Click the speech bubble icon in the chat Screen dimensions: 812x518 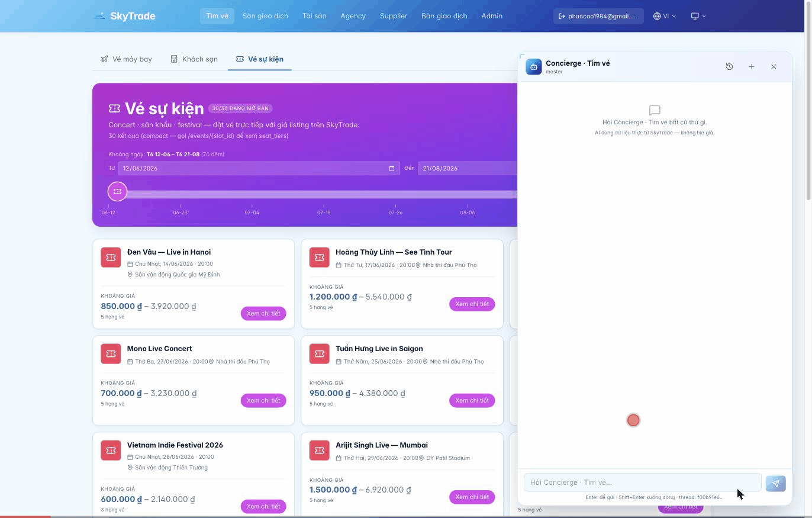(x=655, y=110)
